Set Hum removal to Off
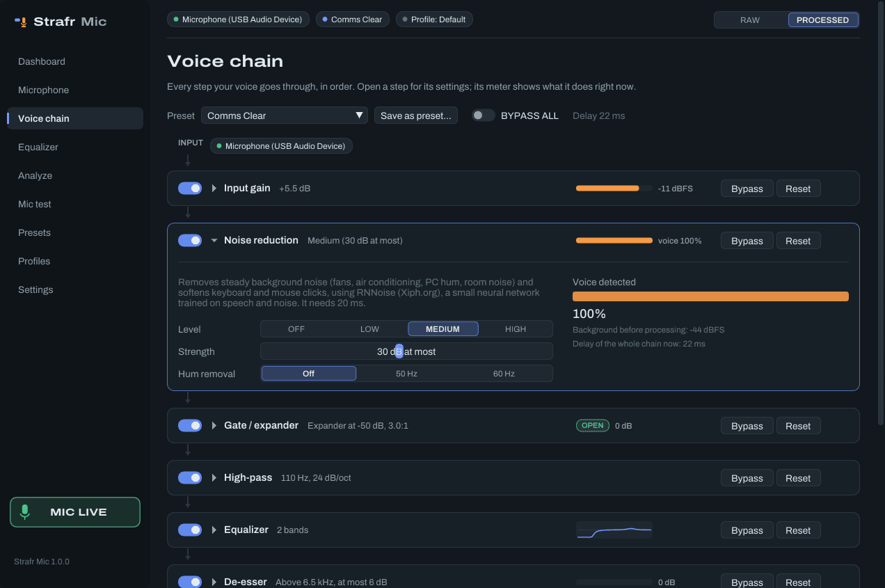The height and width of the screenshot is (588, 885). coord(309,374)
